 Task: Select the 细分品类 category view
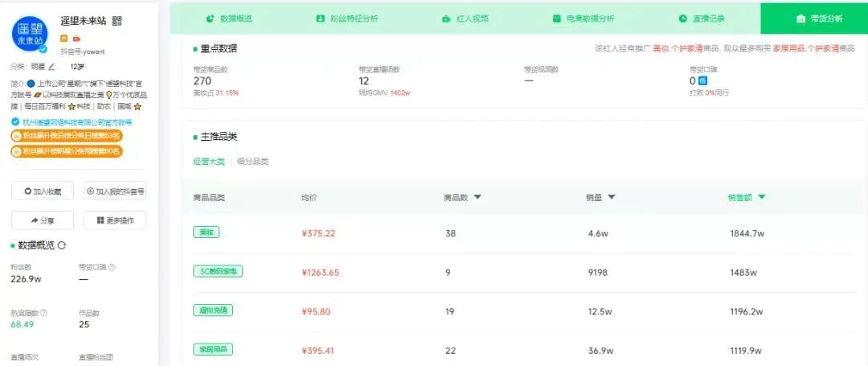tap(253, 162)
